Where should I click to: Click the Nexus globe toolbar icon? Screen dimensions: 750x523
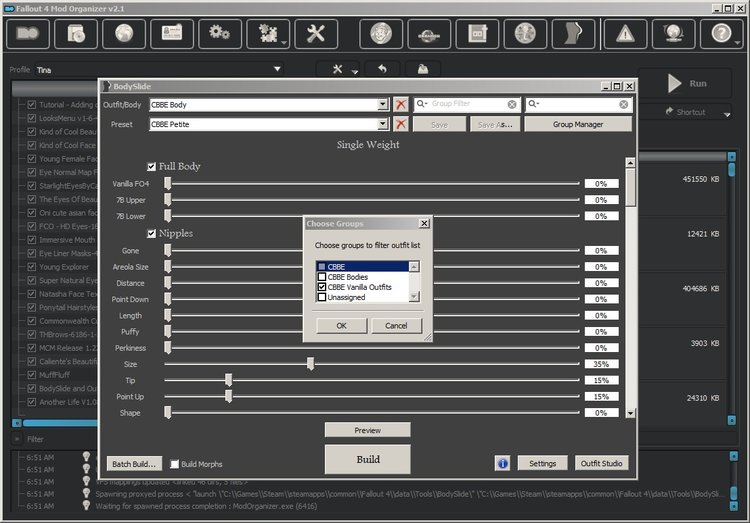[x=124, y=34]
